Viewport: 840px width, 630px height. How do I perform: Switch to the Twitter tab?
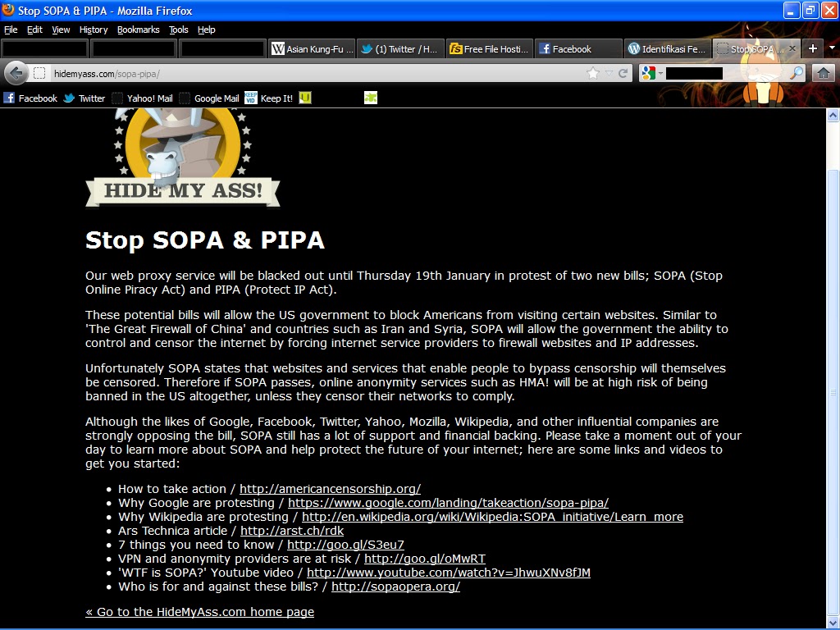[399, 48]
